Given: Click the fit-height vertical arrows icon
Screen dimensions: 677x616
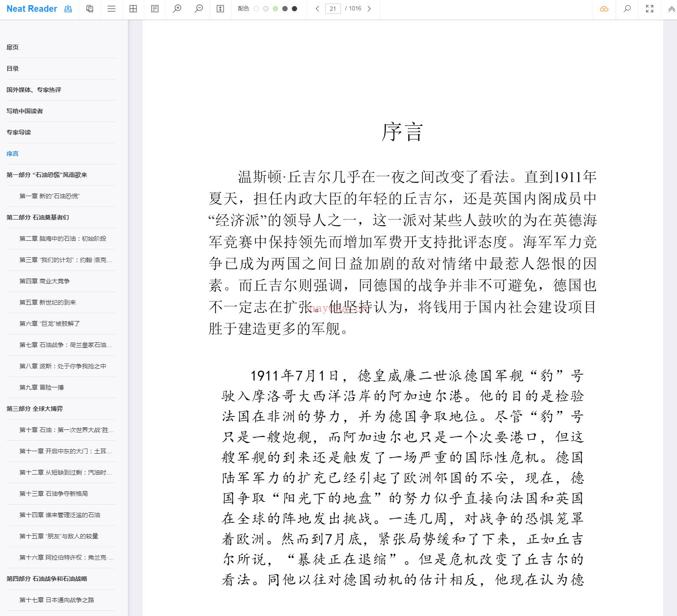Looking at the screenshot, I should pos(220,9).
